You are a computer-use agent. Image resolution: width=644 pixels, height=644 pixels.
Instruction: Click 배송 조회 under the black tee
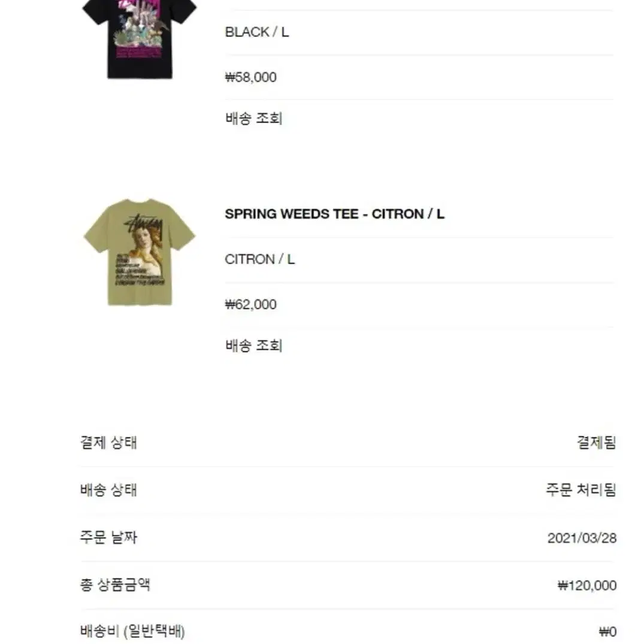coord(253,119)
